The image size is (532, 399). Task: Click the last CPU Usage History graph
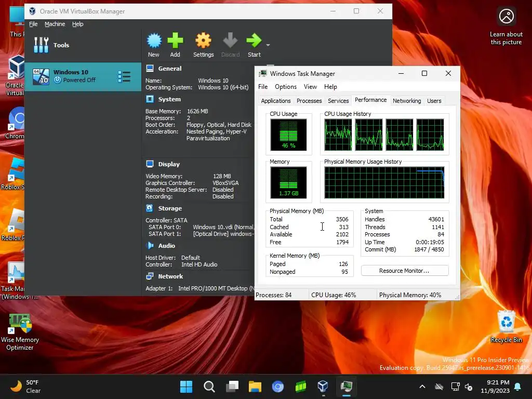[430, 135]
